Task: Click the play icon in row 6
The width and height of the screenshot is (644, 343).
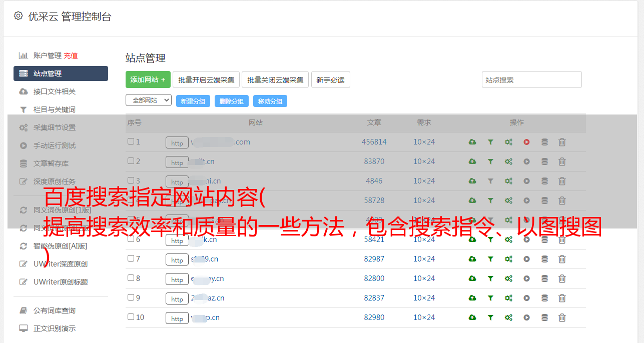Action: coord(526,239)
